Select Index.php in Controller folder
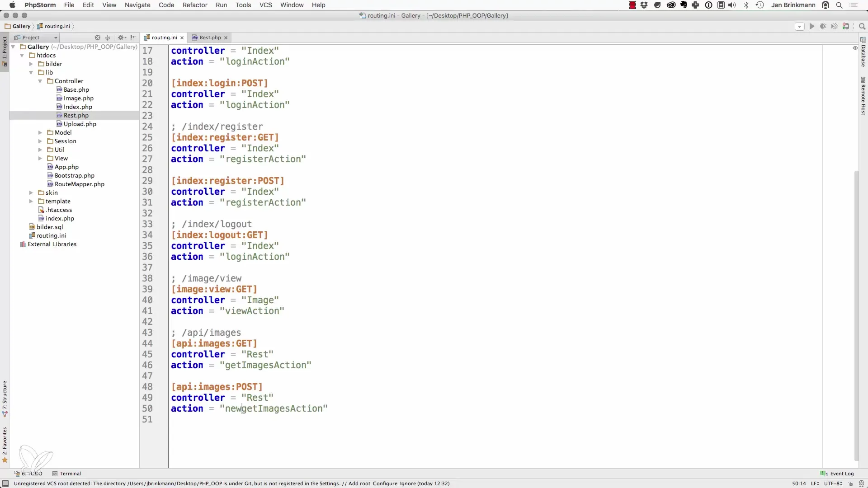This screenshot has height=488, width=868. point(74,107)
